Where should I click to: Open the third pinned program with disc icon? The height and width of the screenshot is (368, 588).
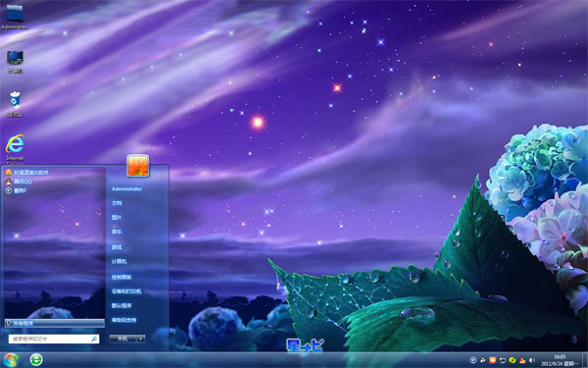[16, 190]
